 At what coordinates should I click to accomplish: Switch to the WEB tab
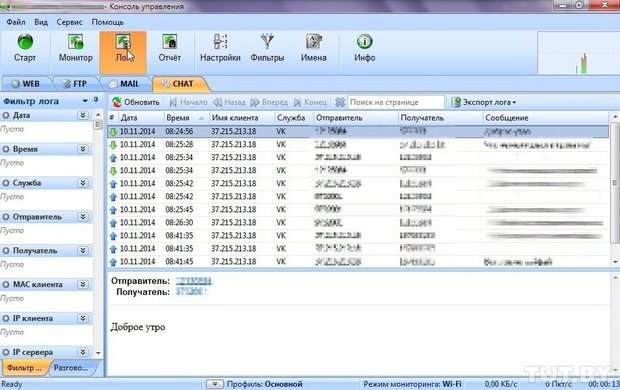26,84
